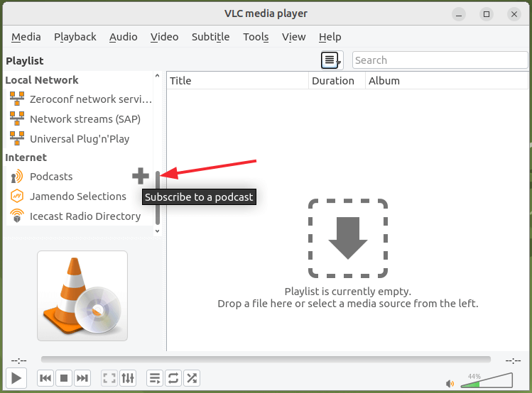Open Icecast Radio Directory
Viewport: 532px width, 393px height.
[80, 216]
